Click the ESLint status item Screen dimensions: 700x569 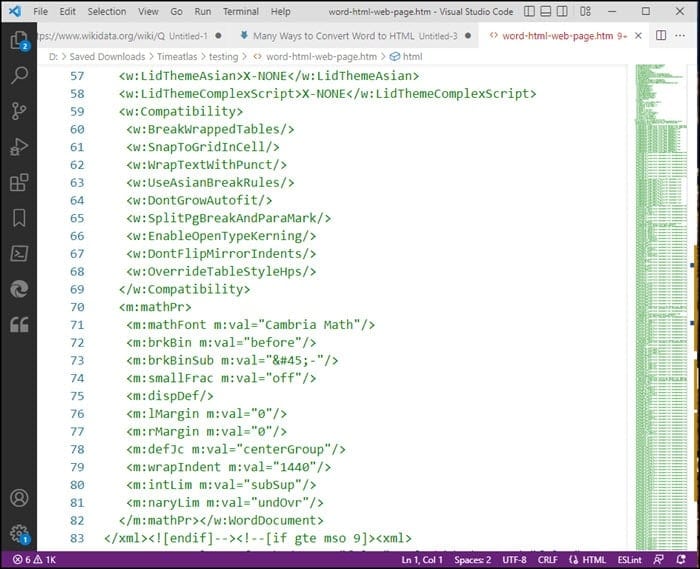tap(629, 560)
